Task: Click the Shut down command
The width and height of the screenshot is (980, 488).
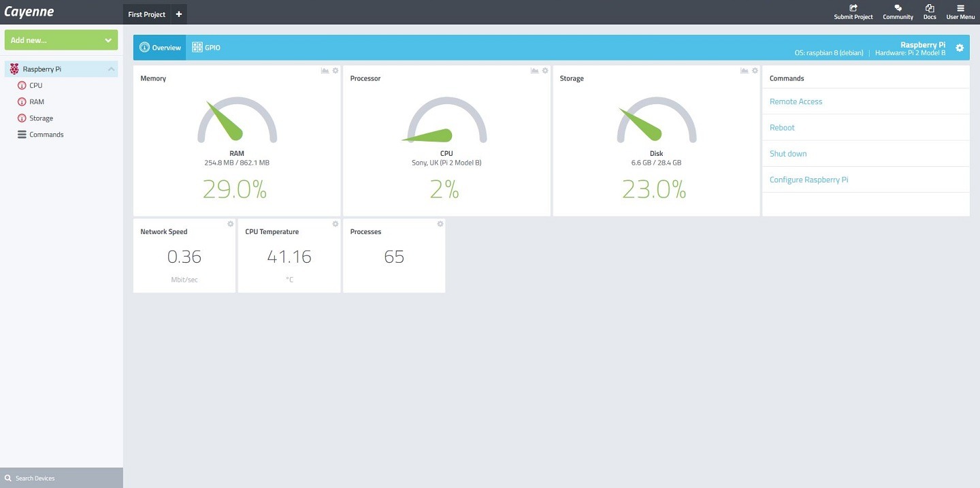Action: [x=788, y=154]
